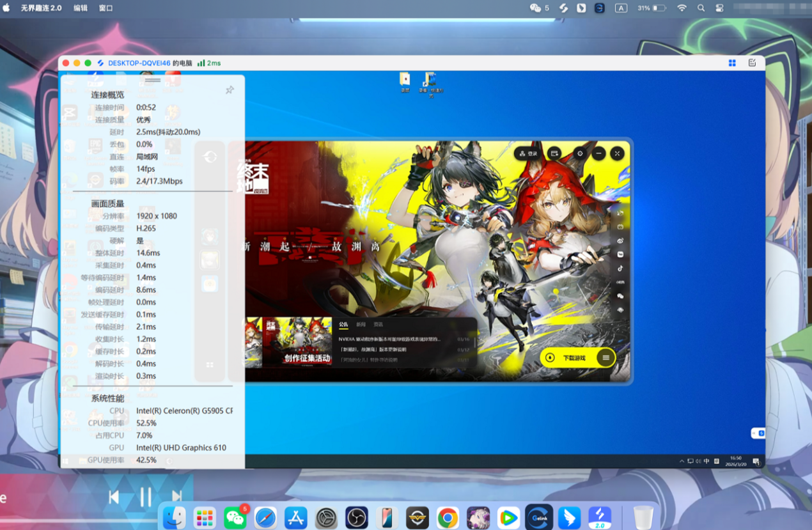Launch OBS from the Dock
This screenshot has height=530, width=812.
click(355, 517)
